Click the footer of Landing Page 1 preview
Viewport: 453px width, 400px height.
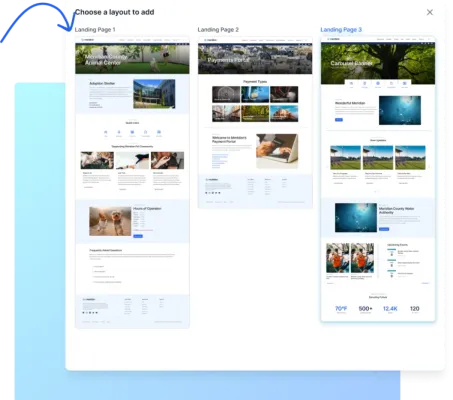click(x=132, y=311)
